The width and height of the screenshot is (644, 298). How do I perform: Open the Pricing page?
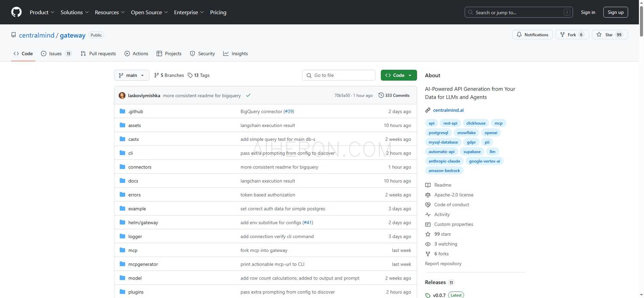pos(218,12)
